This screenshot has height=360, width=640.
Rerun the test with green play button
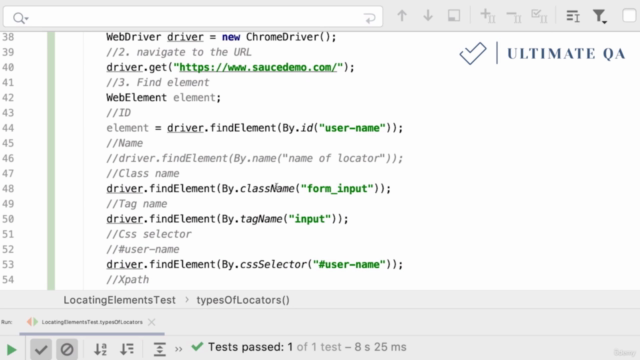[x=11, y=350]
